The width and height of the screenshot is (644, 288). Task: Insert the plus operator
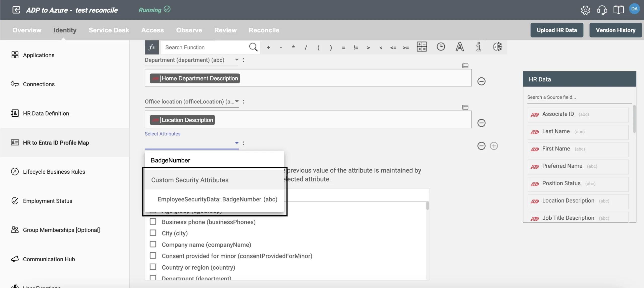coord(268,47)
